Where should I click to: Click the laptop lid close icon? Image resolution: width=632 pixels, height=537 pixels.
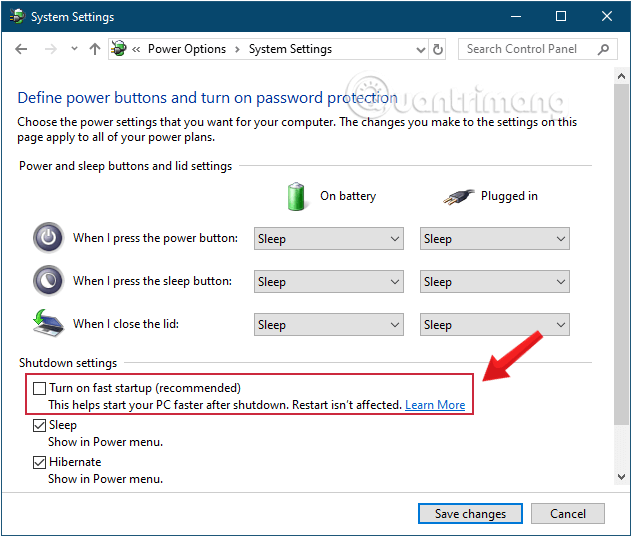coord(48,323)
